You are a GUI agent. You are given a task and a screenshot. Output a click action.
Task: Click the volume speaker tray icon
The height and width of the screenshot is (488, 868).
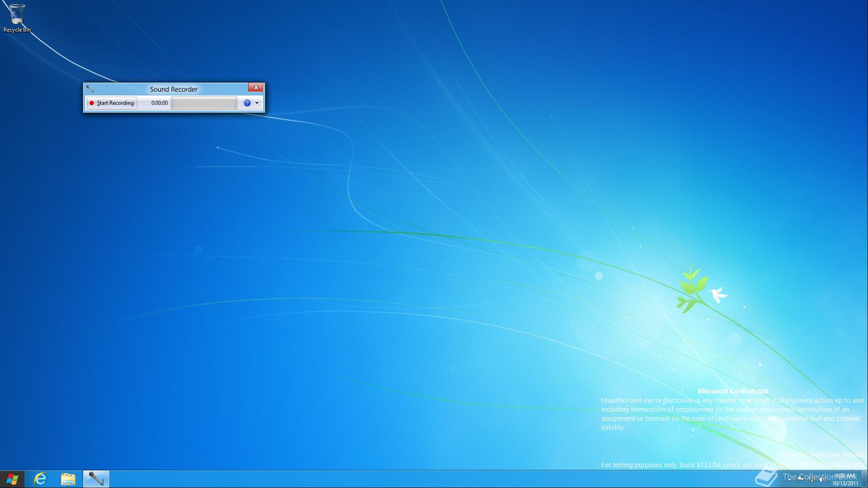pyautogui.click(x=822, y=479)
